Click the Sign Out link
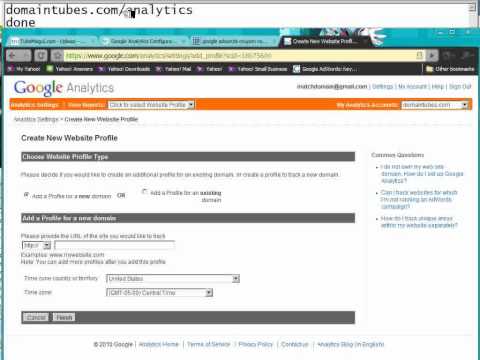The width and height of the screenshot is (480, 360). (460, 87)
